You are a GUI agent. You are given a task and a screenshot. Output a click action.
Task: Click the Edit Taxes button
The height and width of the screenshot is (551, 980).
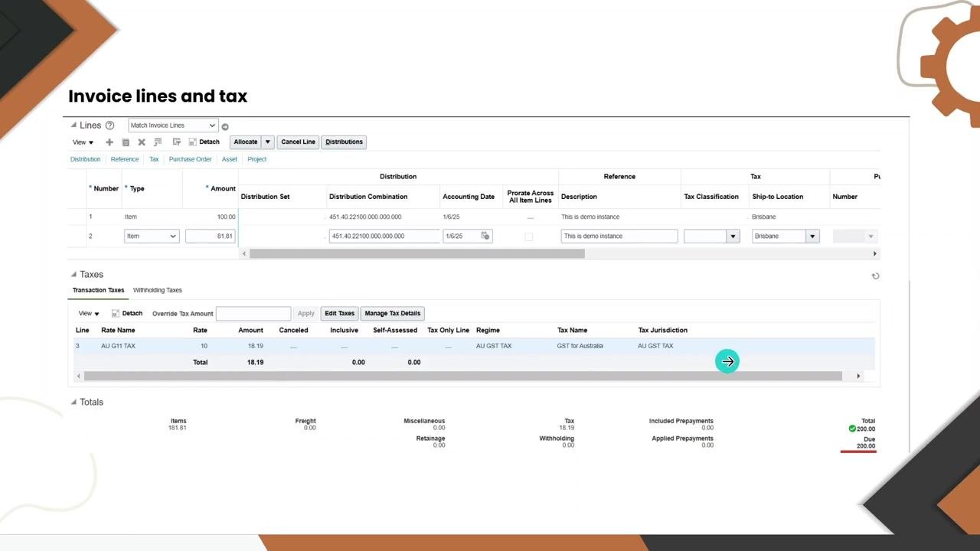pos(339,314)
